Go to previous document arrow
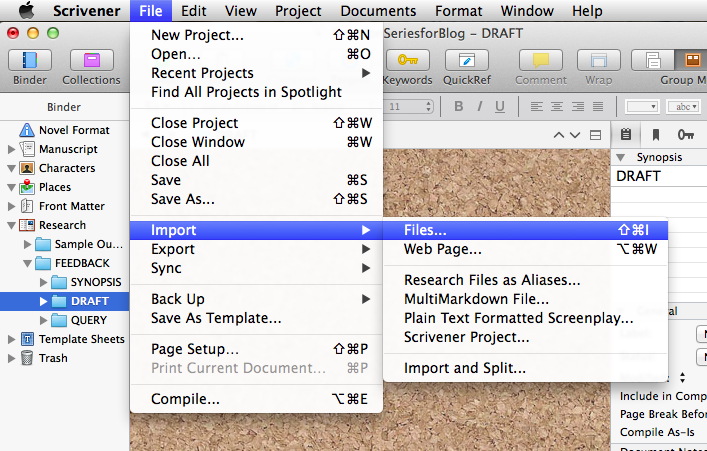 [559, 135]
